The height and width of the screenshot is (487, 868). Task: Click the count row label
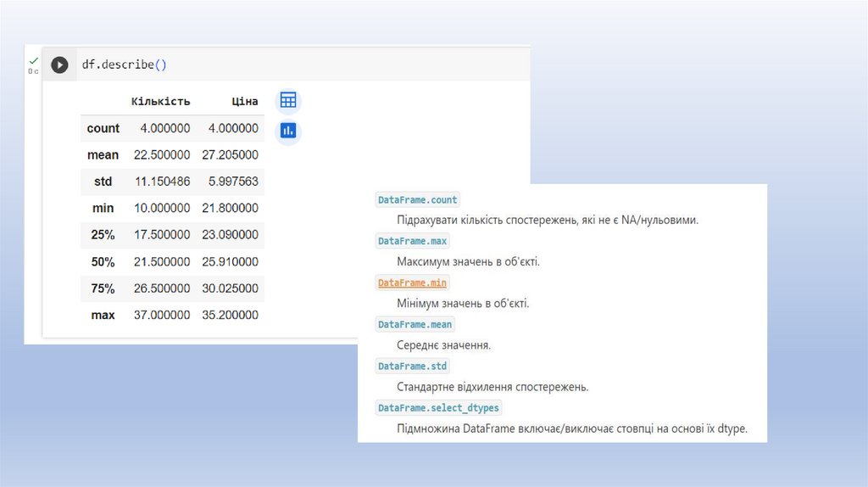(x=103, y=128)
